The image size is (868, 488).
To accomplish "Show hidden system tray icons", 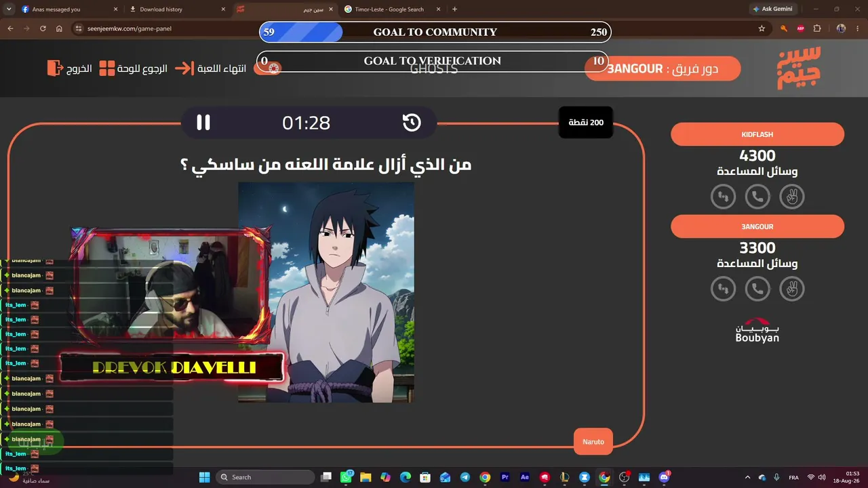I will 748,477.
